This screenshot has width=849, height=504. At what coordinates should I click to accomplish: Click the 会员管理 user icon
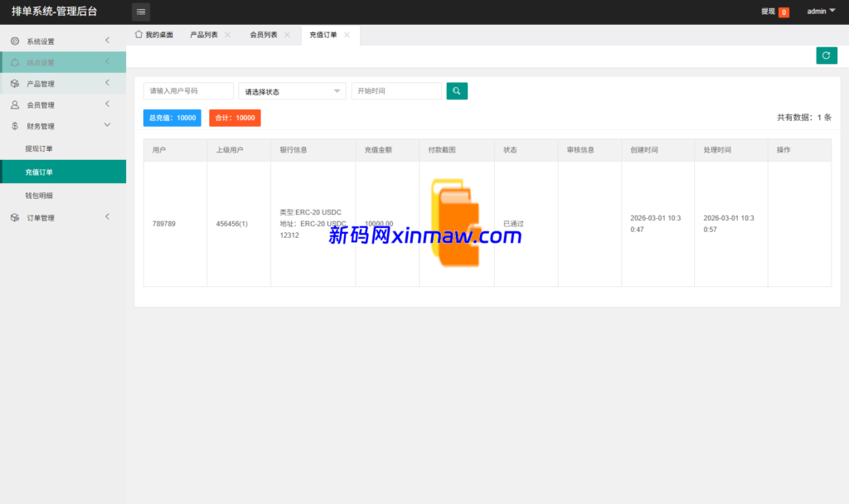(13, 104)
